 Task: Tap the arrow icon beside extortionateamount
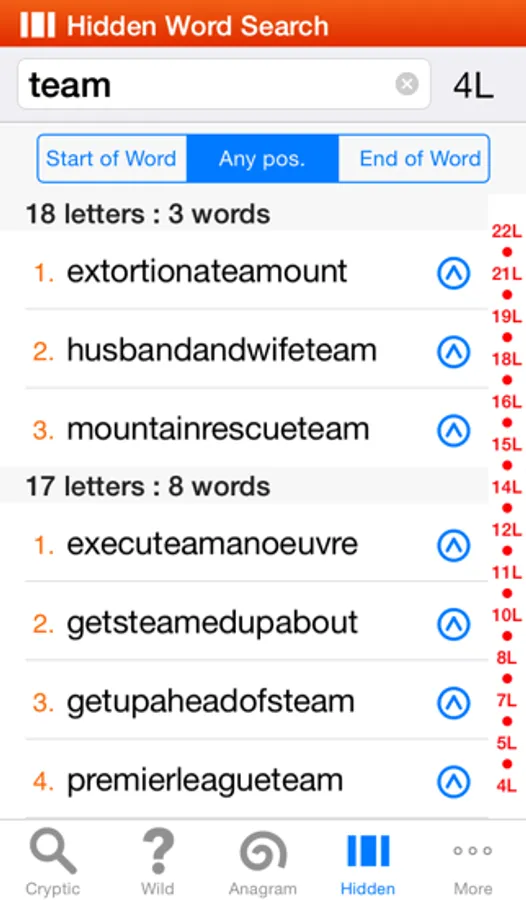pyautogui.click(x=454, y=273)
